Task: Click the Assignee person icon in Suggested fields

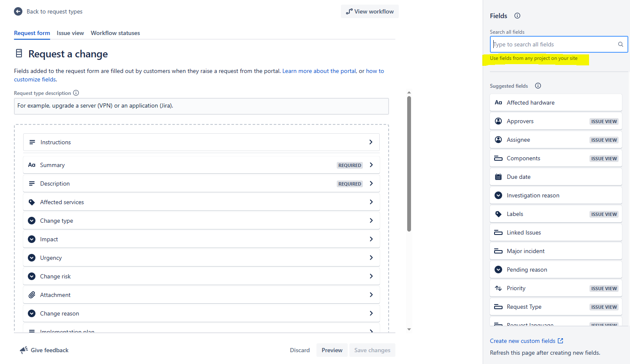Action: click(x=498, y=140)
